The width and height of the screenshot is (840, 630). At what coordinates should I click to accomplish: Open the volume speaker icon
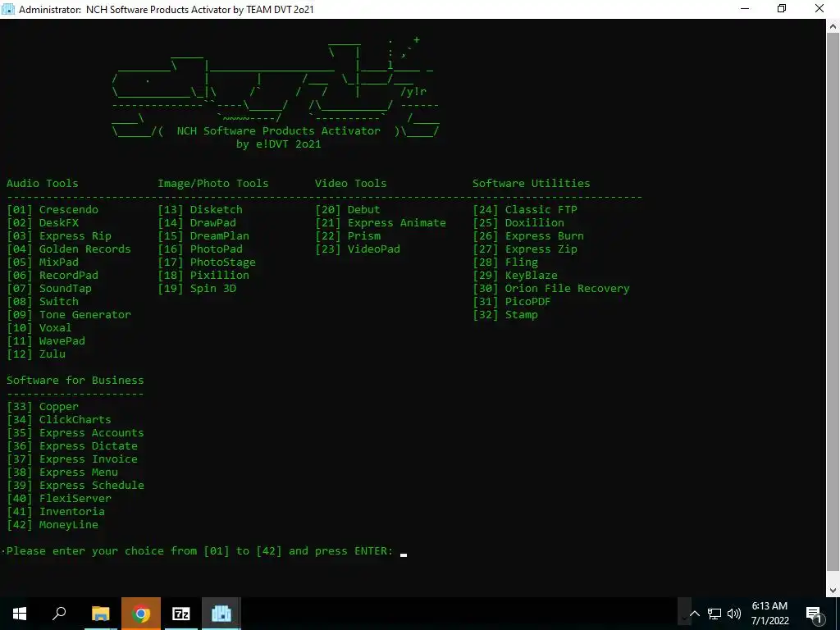[x=734, y=614]
